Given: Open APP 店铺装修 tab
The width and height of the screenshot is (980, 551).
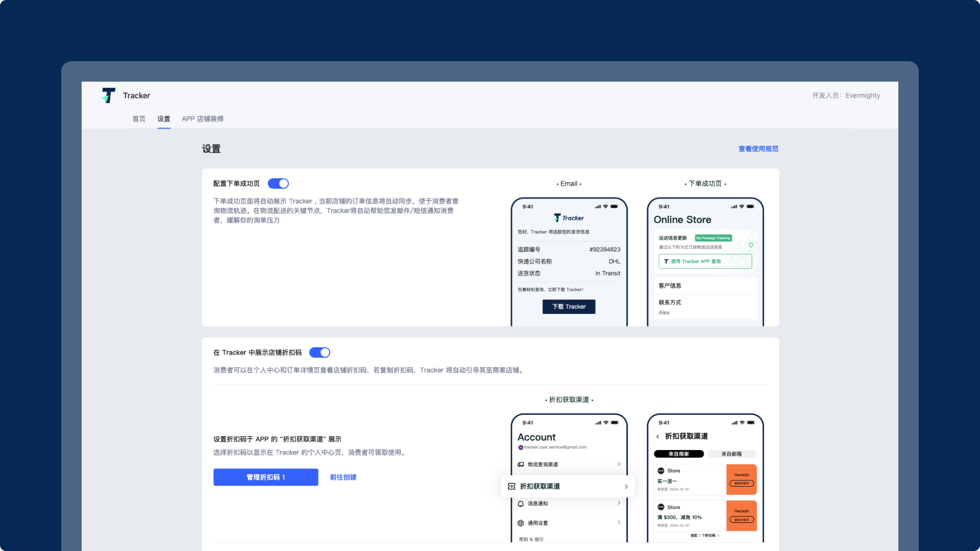Looking at the screenshot, I should tap(203, 119).
